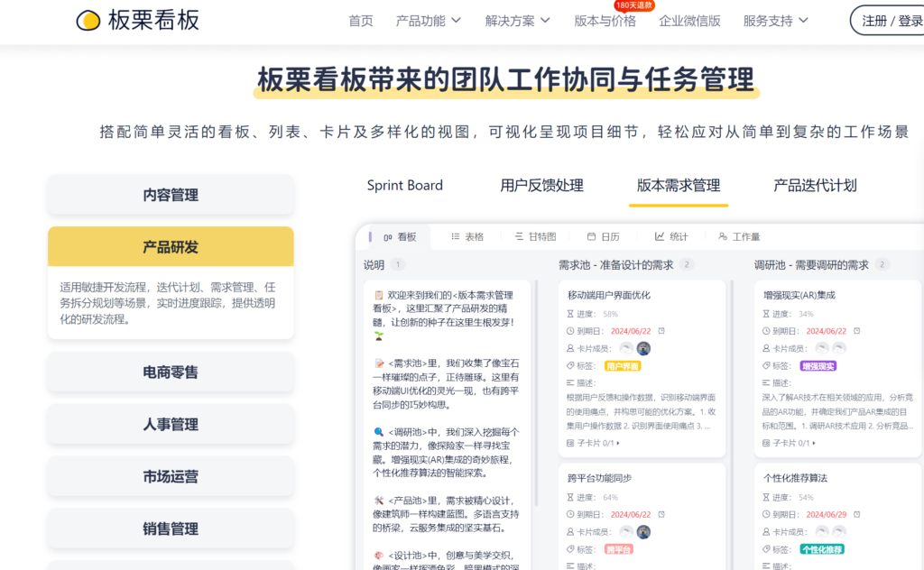Open the 解决方案 dropdown
The height and width of the screenshot is (570, 924).
pos(515,20)
